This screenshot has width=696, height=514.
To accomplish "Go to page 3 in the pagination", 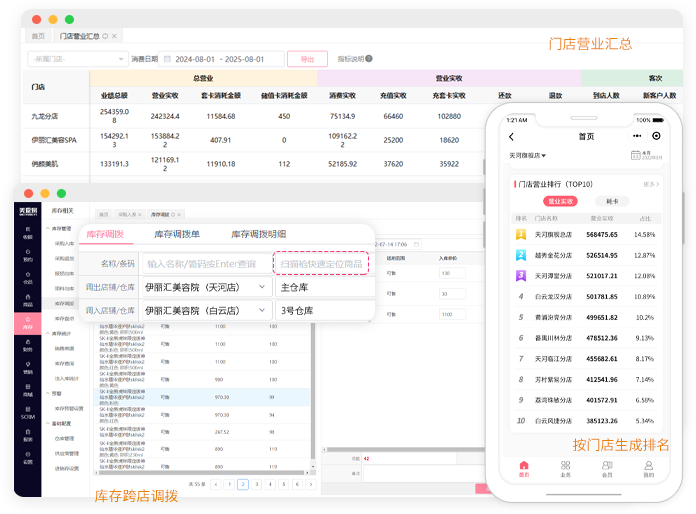I will pyautogui.click(x=256, y=484).
